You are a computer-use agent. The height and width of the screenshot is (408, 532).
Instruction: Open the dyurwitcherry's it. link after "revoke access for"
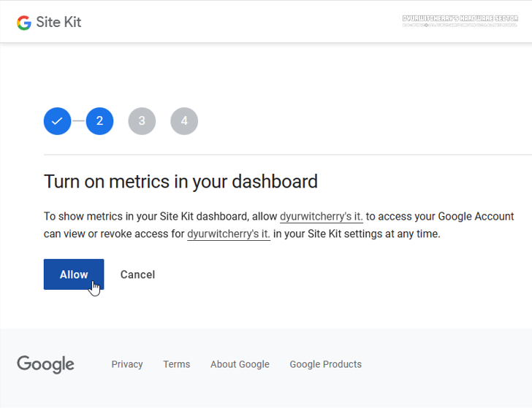pyautogui.click(x=229, y=234)
